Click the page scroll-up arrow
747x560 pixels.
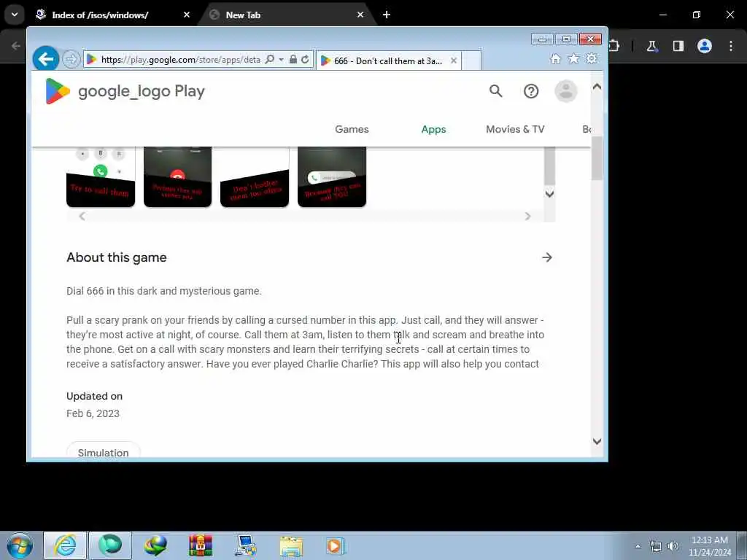597,87
